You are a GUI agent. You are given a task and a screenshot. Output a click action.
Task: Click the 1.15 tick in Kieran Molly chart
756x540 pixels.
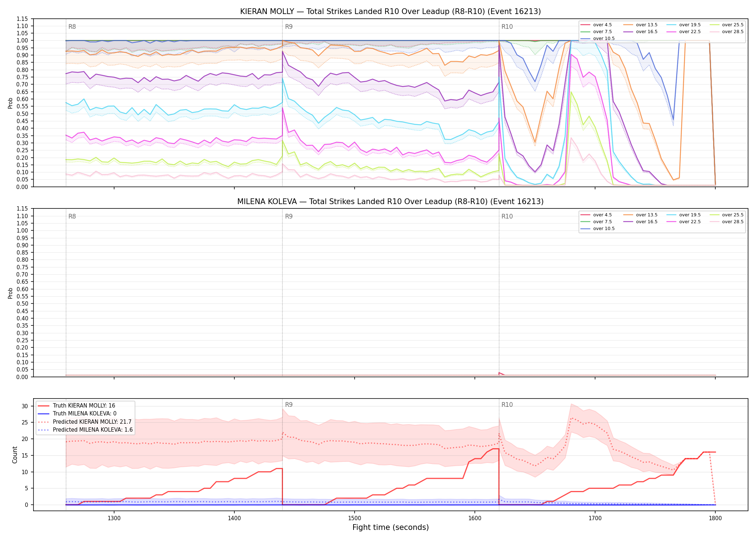point(23,19)
